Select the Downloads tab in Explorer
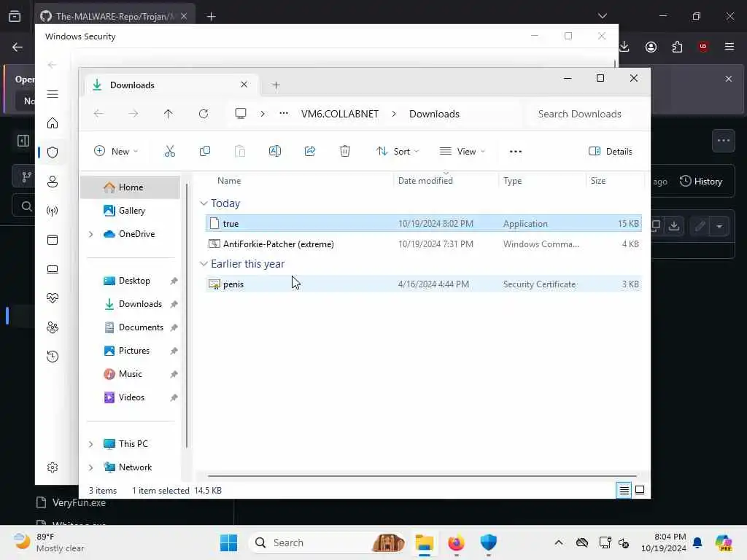Viewport: 747px width, 560px height. click(x=170, y=85)
